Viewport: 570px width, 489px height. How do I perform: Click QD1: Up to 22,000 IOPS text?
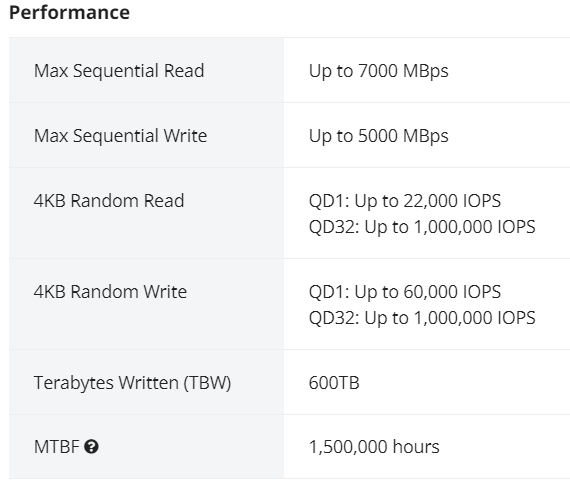(x=405, y=201)
